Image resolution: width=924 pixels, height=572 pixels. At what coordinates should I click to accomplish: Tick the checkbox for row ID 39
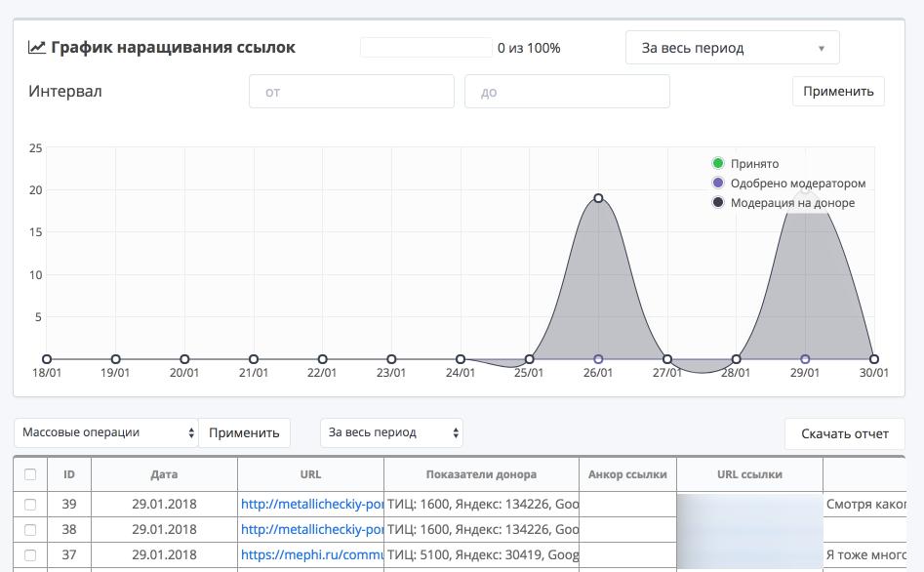pyautogui.click(x=30, y=505)
